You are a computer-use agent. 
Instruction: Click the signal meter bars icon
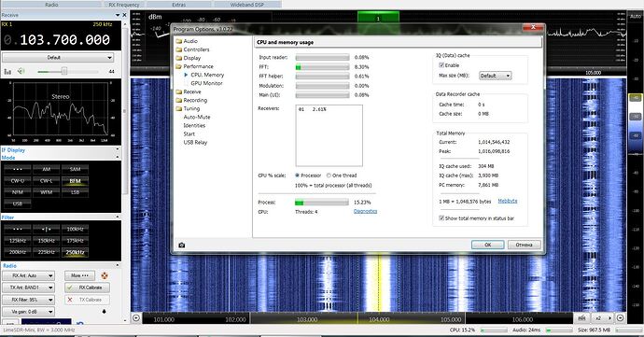pos(7,72)
